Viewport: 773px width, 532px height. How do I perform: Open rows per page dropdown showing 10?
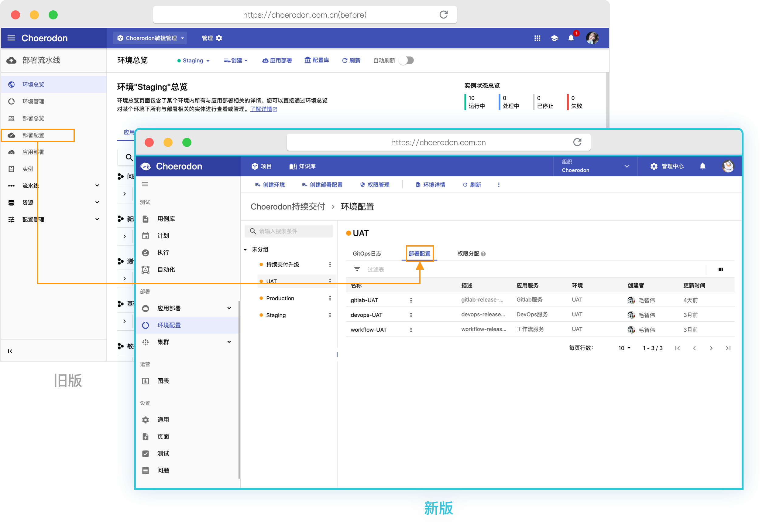click(624, 348)
